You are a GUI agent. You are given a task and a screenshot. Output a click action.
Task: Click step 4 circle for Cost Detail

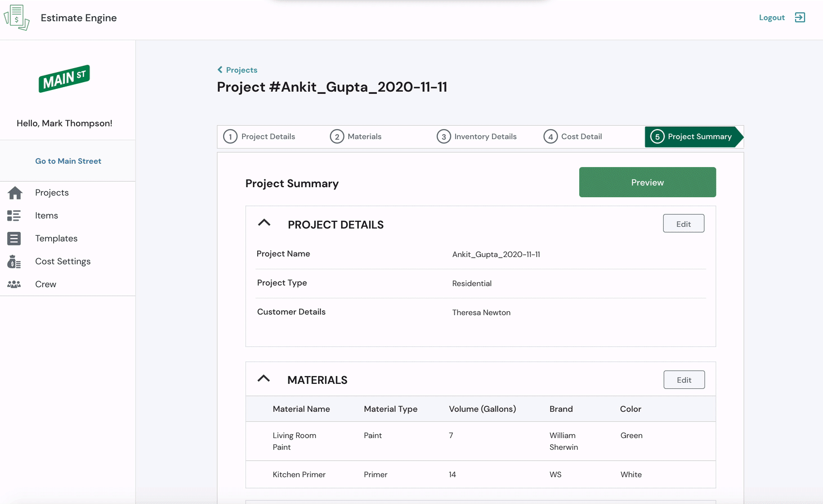551,136
